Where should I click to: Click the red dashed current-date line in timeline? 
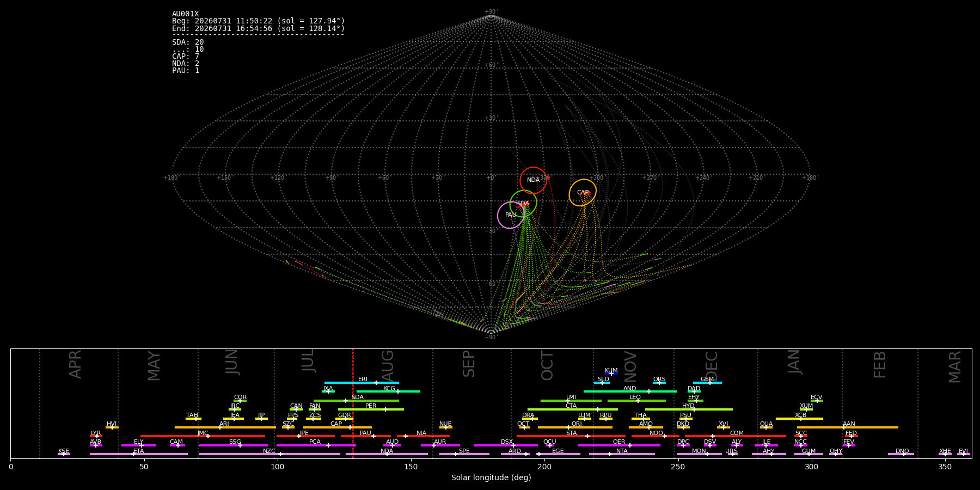[353, 403]
